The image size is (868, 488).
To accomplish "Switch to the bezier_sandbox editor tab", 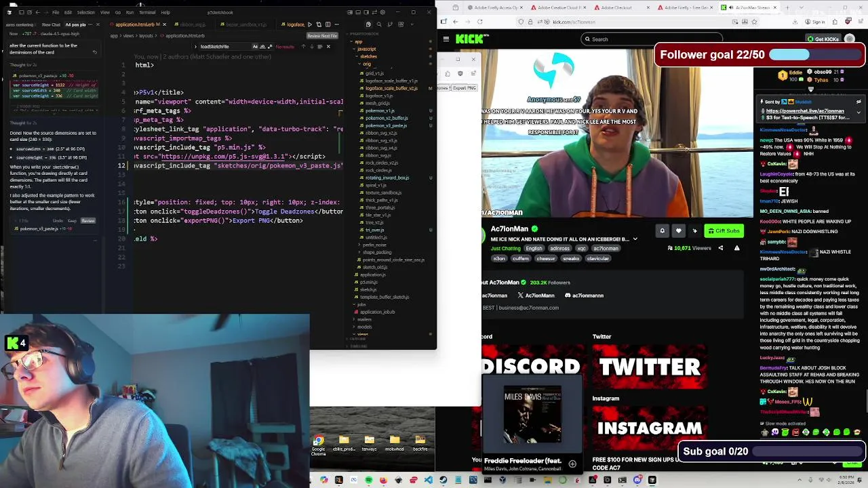I will pos(246,24).
